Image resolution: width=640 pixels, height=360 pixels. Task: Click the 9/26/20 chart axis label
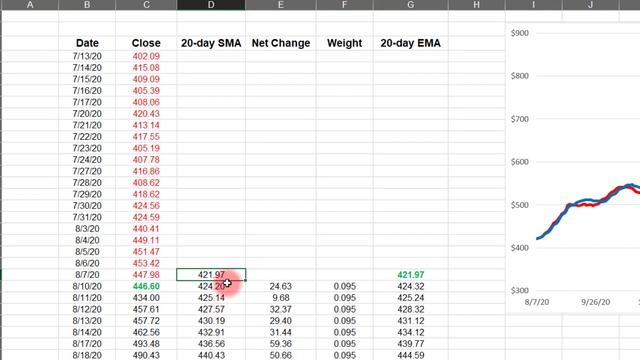[x=596, y=302]
